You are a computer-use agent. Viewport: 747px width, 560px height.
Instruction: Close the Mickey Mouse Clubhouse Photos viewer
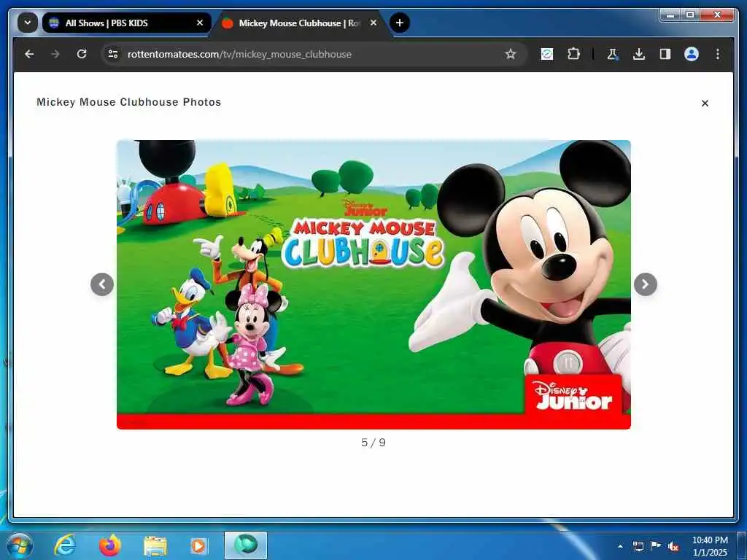705,103
